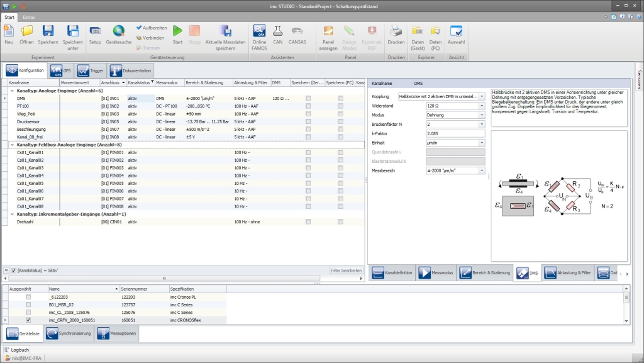The width and height of the screenshot is (644, 363).
Task: Click Verbinden in Gerätesteuerung group
Action: click(150, 38)
